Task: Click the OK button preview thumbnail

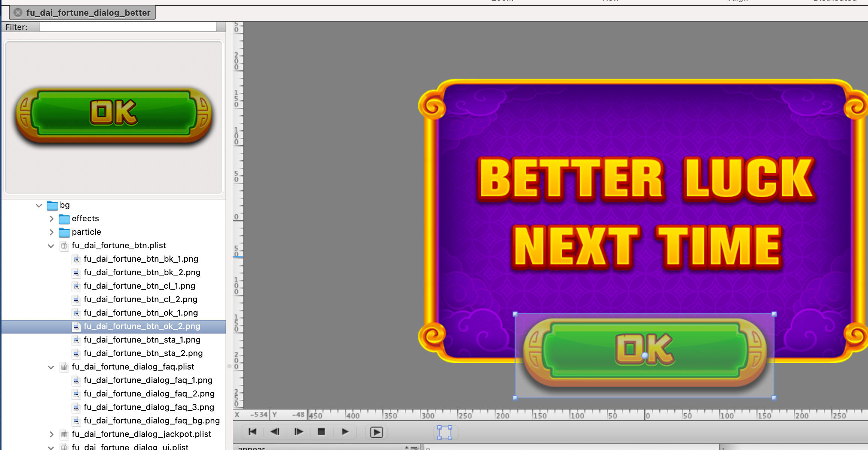Action: pyautogui.click(x=114, y=116)
